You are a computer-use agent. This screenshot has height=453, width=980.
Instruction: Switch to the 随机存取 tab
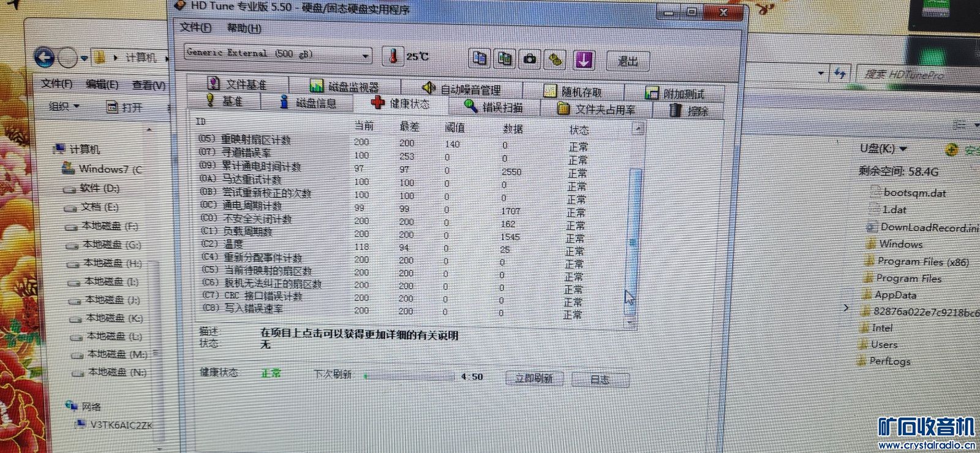(x=573, y=91)
